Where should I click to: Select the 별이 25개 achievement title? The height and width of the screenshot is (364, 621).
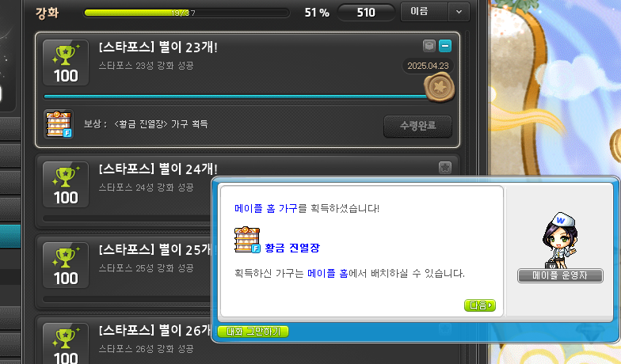point(157,250)
